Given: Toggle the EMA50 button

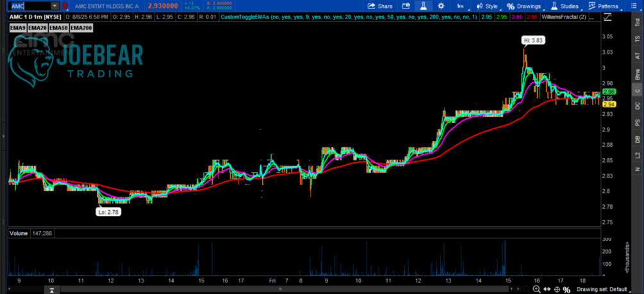Looking at the screenshot, I should coord(59,28).
